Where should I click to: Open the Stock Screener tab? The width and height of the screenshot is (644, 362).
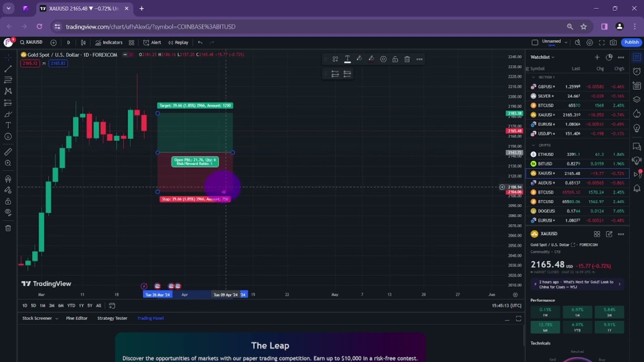click(x=37, y=318)
